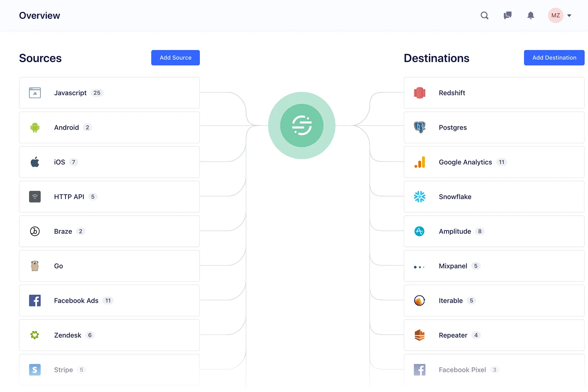Click the Add Destination button

point(554,58)
